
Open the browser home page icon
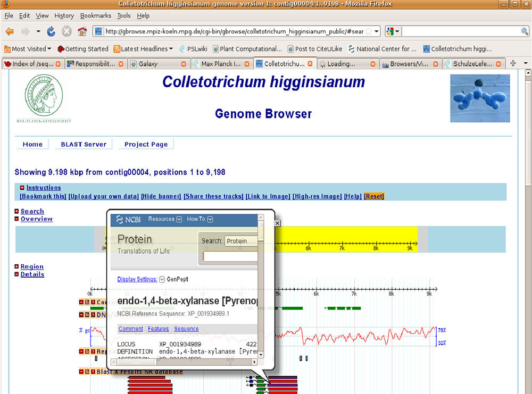(x=82, y=31)
